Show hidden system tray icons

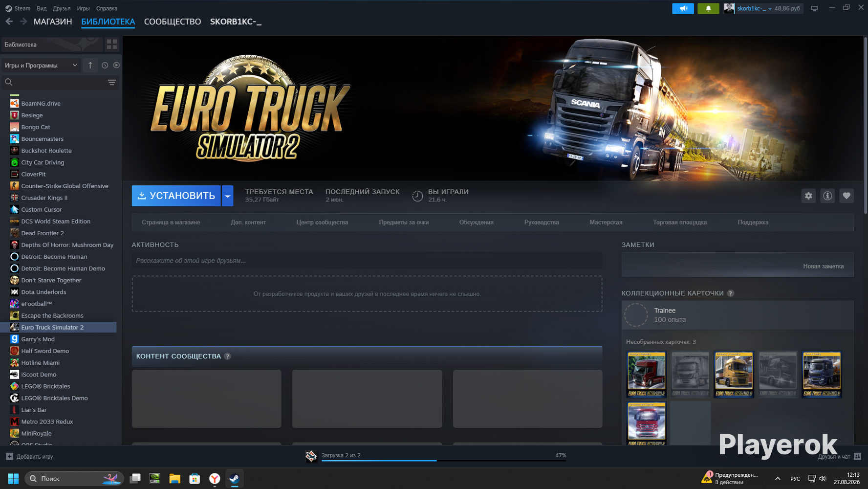point(778,478)
